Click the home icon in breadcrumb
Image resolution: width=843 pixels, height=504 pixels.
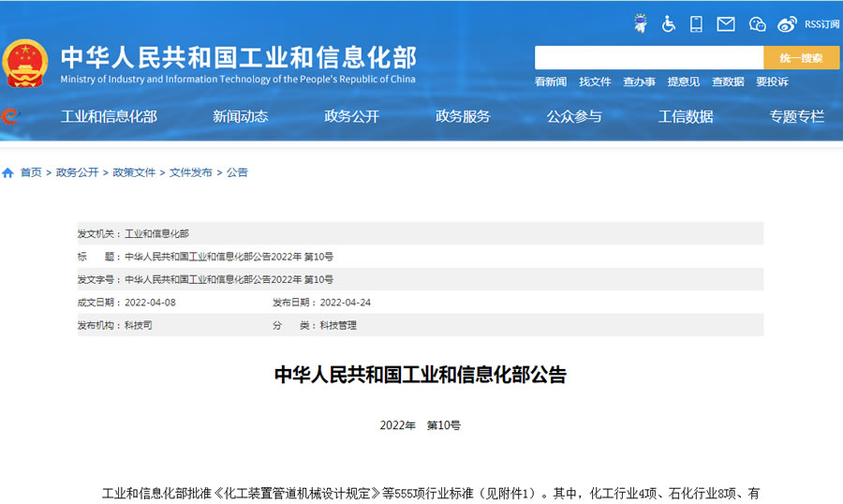click(8, 172)
